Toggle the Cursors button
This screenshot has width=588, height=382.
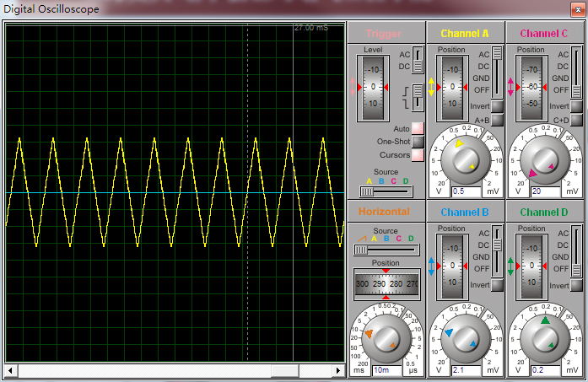click(417, 155)
